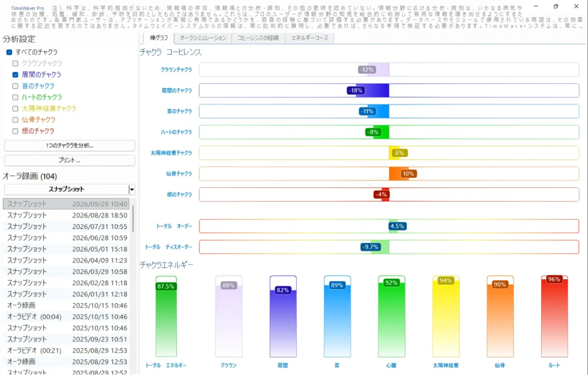This screenshot has width=588, height=388.
Task: Switch to the 棒グラフ tab
Action: [x=158, y=38]
